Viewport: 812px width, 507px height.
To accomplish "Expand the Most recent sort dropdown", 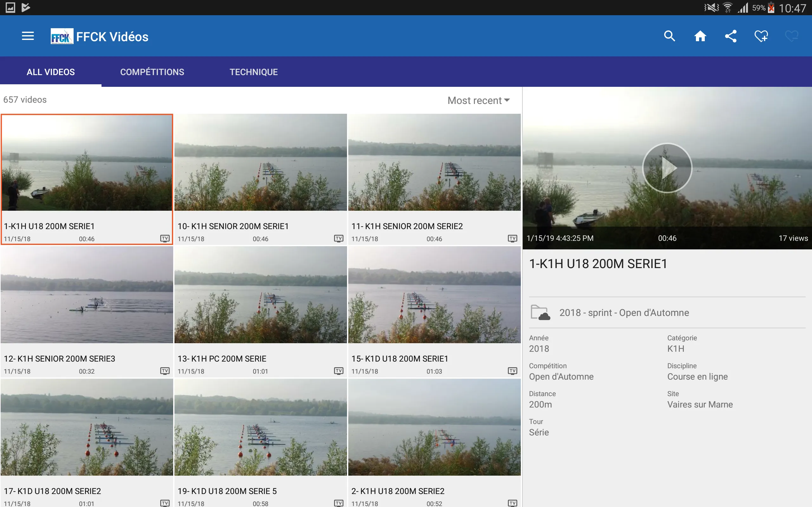I will click(x=479, y=100).
